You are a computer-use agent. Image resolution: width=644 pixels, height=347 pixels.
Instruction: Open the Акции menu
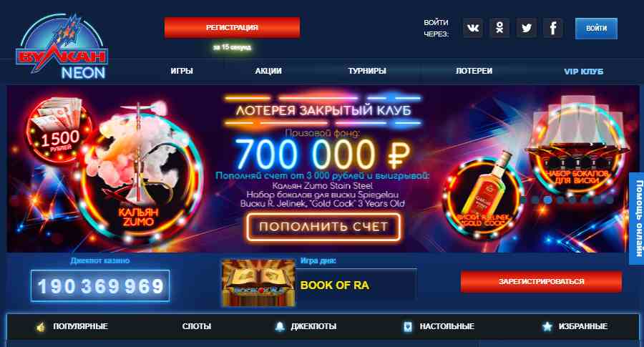click(268, 71)
